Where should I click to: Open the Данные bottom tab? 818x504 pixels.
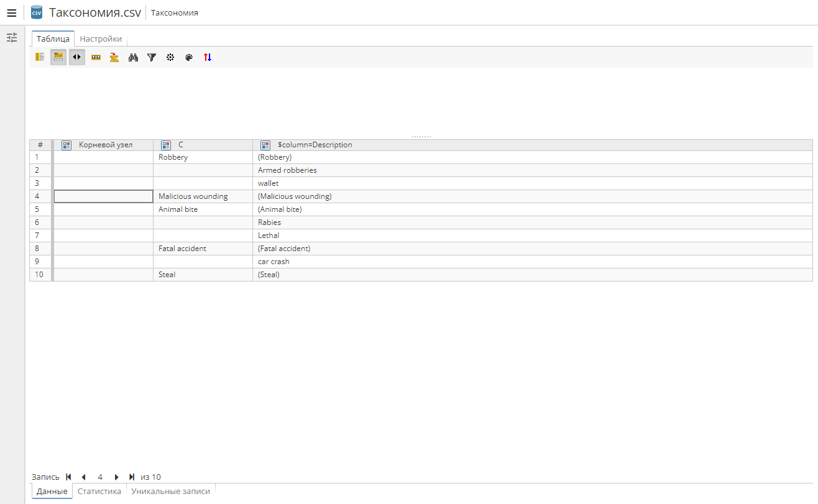pyautogui.click(x=52, y=491)
